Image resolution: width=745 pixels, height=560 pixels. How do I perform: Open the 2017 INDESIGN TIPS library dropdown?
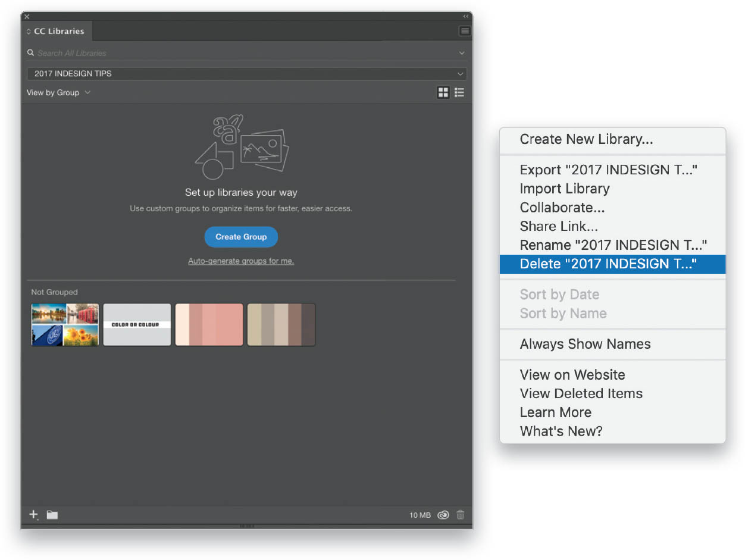tap(247, 74)
